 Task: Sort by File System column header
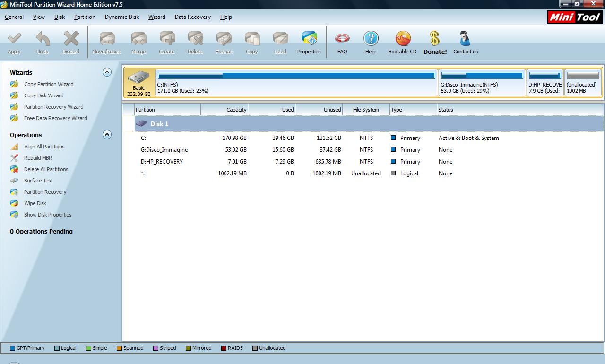pos(366,110)
